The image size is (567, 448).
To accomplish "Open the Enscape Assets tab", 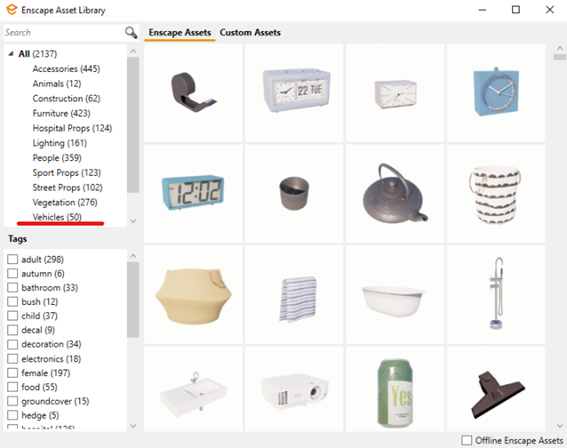I will [180, 33].
